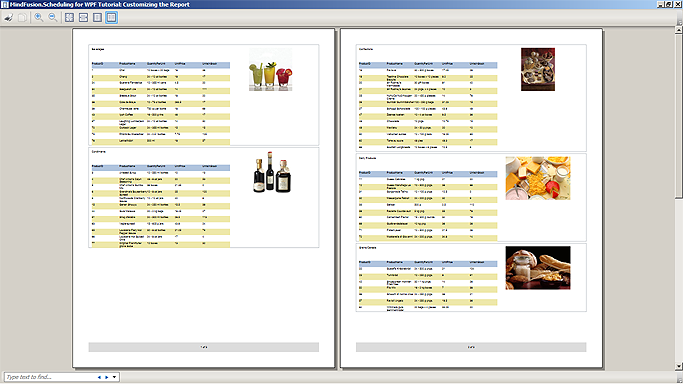
Task: Click the vertical scrollbar thumb
Action: pos(679,116)
